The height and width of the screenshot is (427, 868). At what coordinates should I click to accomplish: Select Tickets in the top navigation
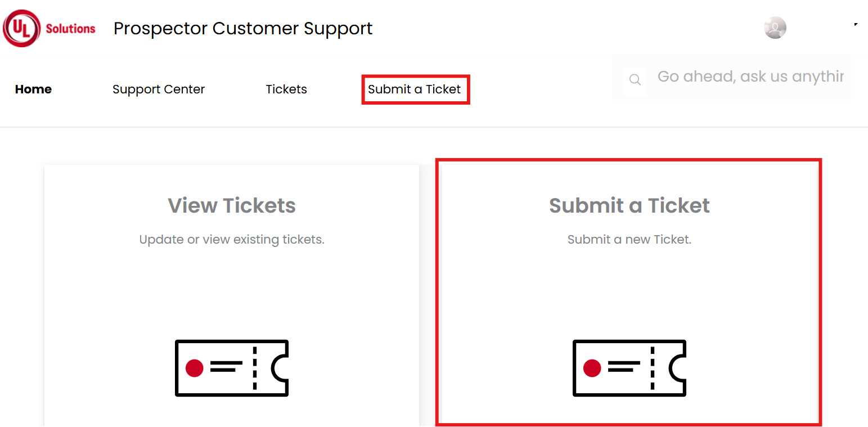(x=286, y=89)
